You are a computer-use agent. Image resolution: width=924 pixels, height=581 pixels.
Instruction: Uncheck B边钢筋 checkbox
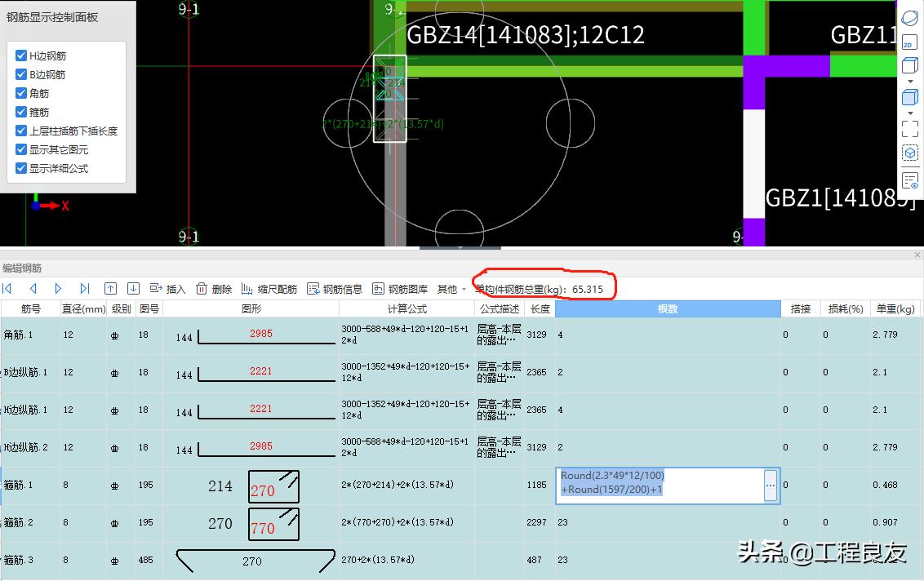[20, 74]
